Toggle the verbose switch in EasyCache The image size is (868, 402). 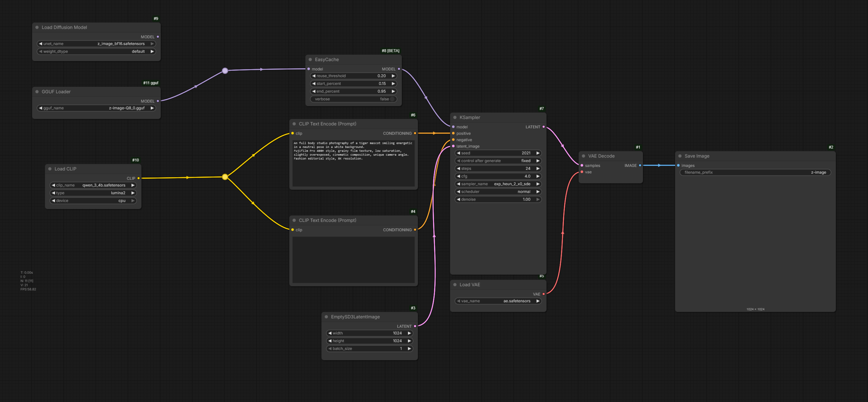point(392,99)
